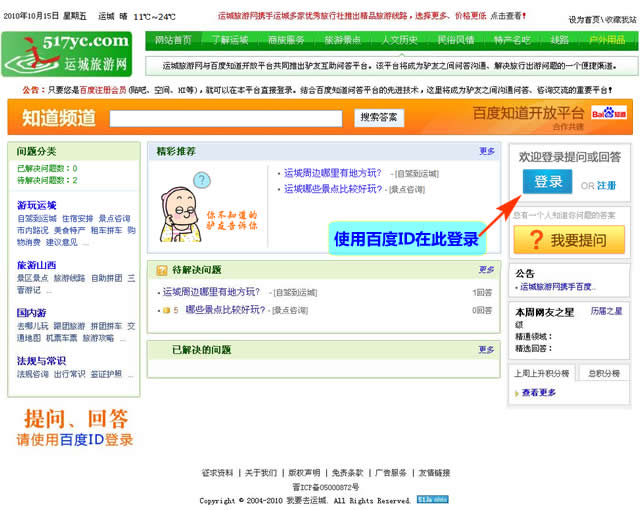Open the 线路 nav tab
This screenshot has height=510, width=640.
(559, 40)
